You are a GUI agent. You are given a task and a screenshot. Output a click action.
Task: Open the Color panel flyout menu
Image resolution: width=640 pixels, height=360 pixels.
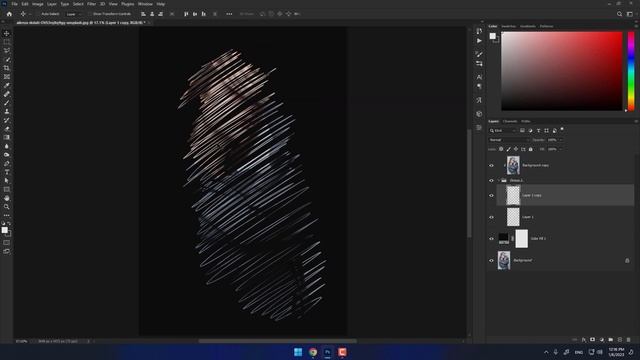[x=636, y=26]
